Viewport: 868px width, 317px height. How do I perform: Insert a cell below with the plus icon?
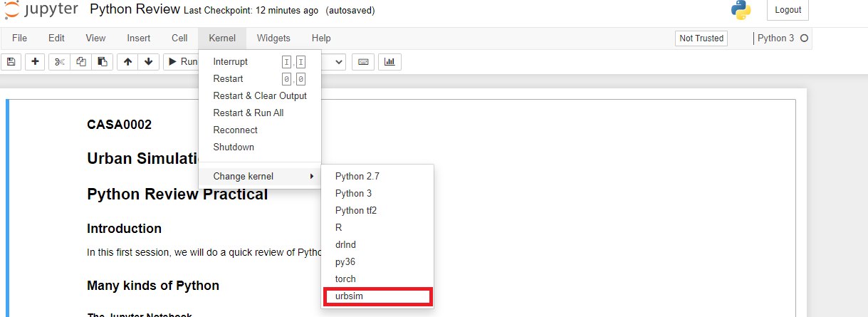click(x=35, y=62)
